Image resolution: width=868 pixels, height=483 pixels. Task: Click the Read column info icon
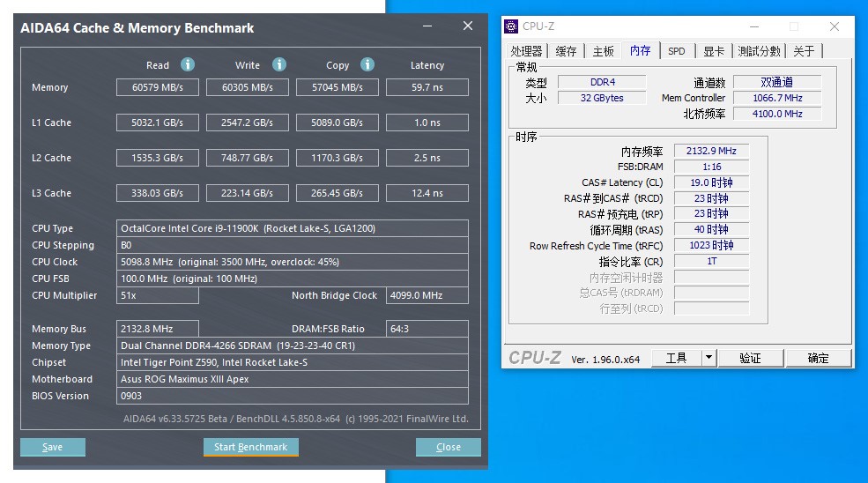[x=188, y=64]
